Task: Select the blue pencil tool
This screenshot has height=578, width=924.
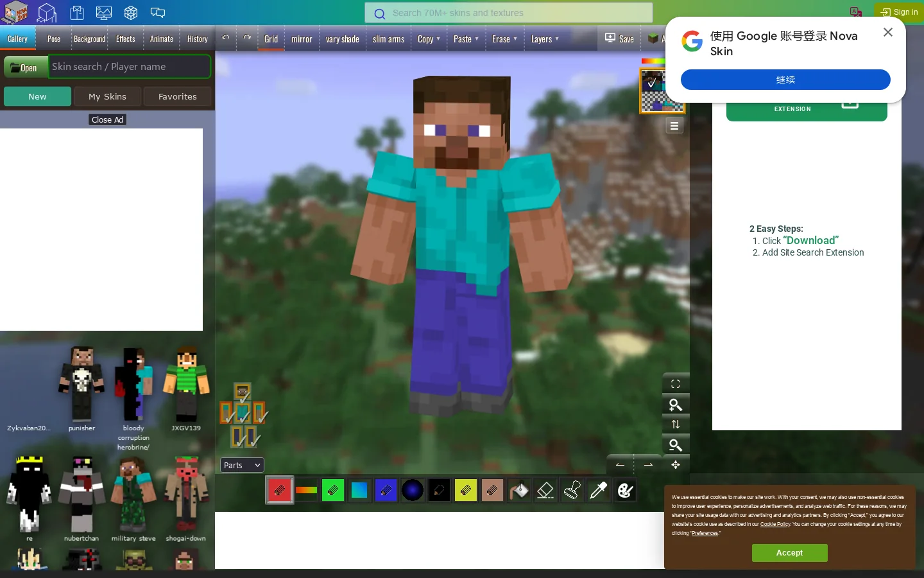Action: point(386,491)
